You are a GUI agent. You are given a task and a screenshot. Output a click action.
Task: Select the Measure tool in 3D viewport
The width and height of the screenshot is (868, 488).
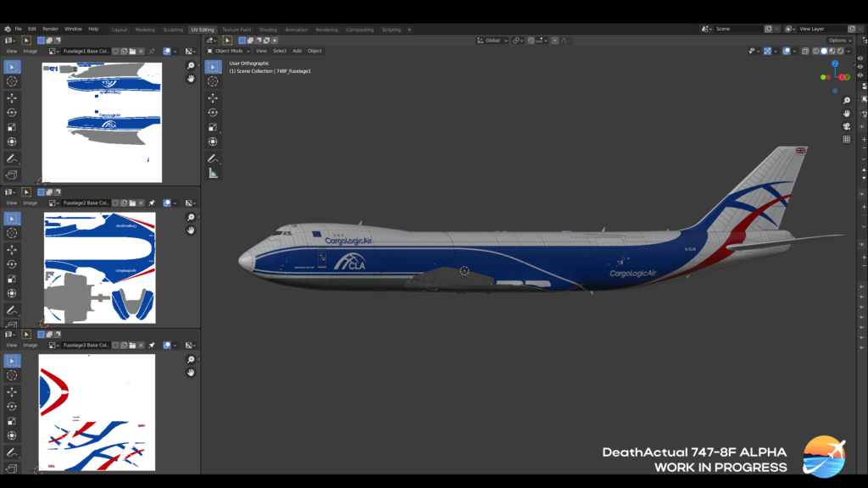(213, 173)
